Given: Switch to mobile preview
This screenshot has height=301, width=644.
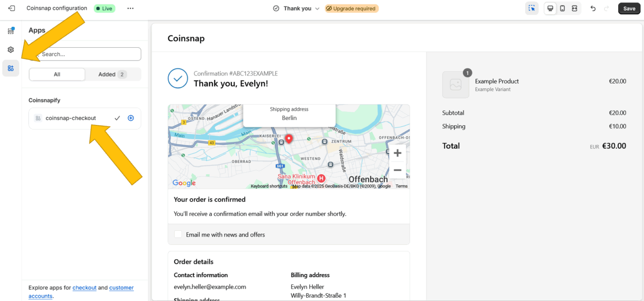Looking at the screenshot, I should click(x=563, y=8).
